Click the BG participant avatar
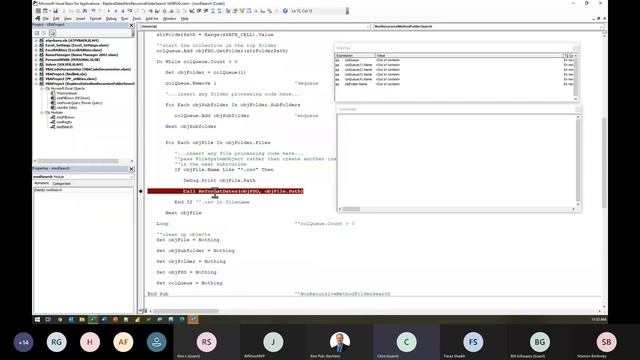This screenshot has width=640, height=360. point(540,342)
